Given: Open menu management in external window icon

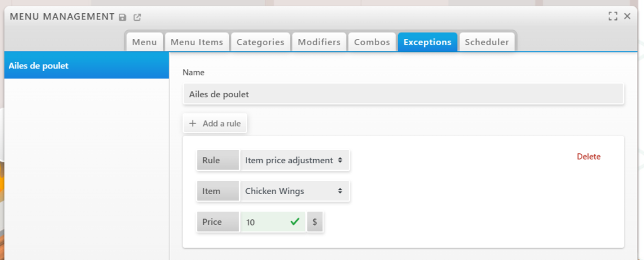Looking at the screenshot, I should pyautogui.click(x=137, y=17).
